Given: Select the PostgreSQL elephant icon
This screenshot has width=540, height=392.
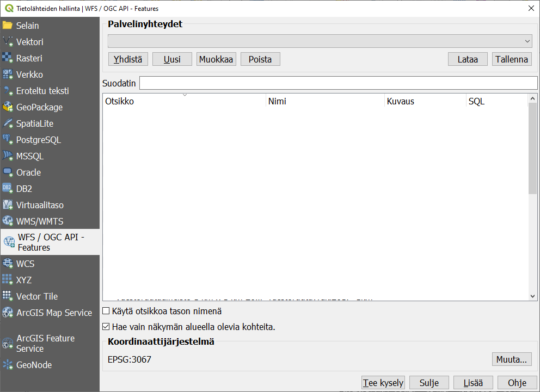Looking at the screenshot, I should coord(8,140).
